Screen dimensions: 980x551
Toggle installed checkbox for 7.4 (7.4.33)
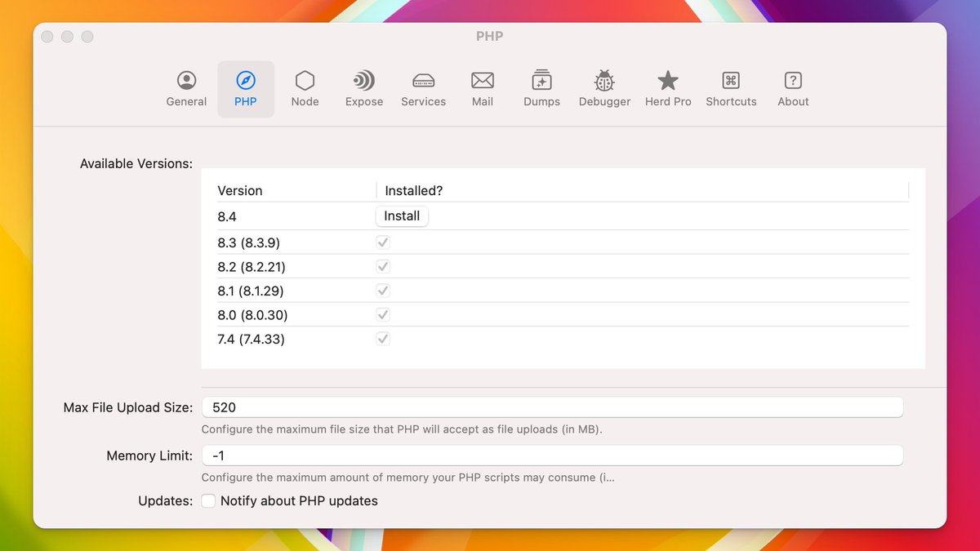coord(383,339)
